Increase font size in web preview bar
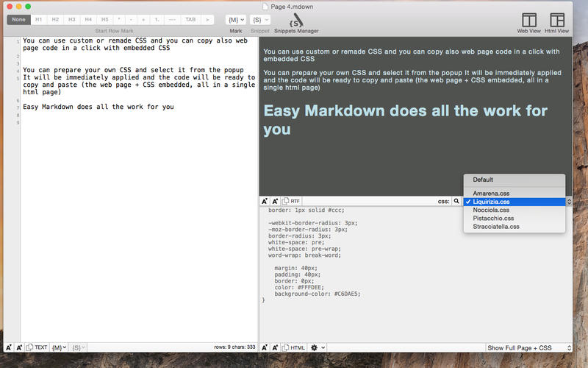 pos(275,201)
